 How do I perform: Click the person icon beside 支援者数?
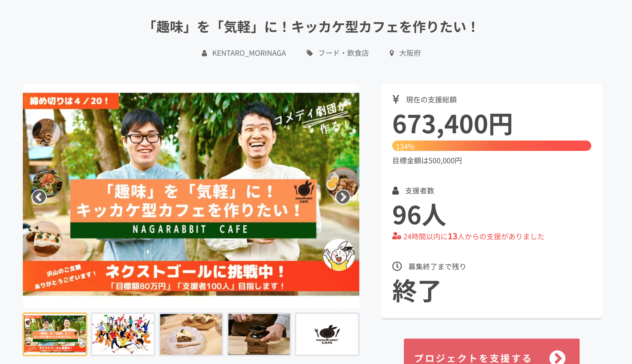(x=396, y=191)
